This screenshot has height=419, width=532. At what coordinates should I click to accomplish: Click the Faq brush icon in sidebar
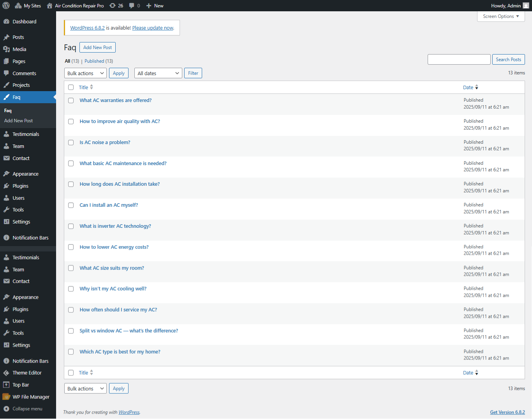[x=6, y=97]
